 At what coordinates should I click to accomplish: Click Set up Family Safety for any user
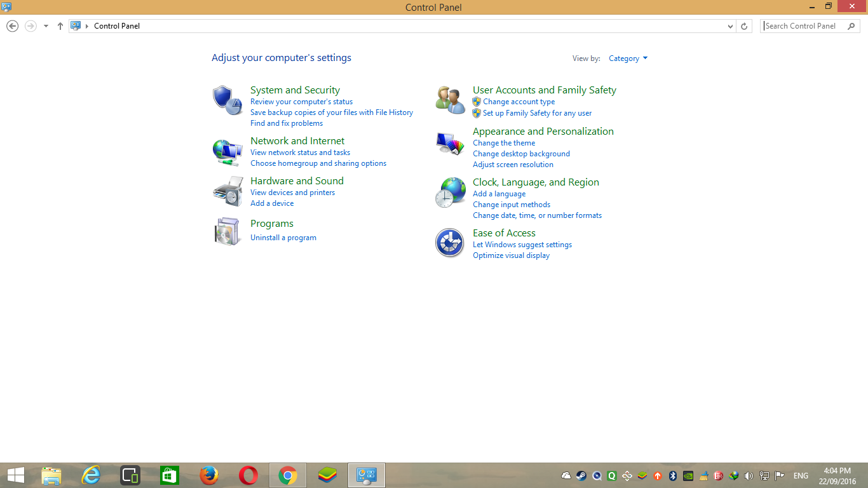(x=537, y=113)
